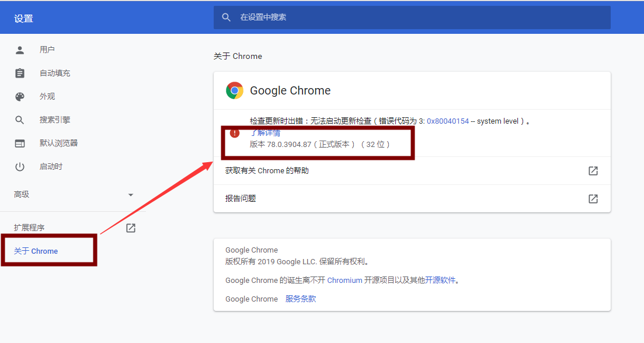Click the autofill clipboard icon
644x343 pixels.
(x=20, y=73)
